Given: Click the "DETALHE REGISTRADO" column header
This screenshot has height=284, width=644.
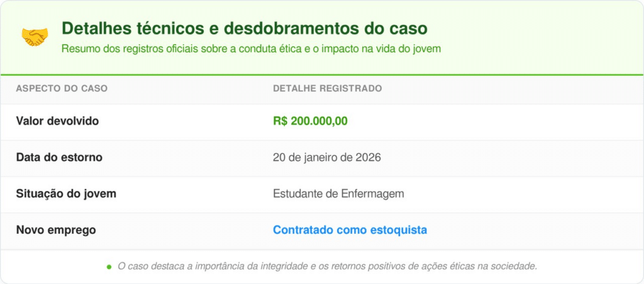Looking at the screenshot, I should tap(327, 89).
